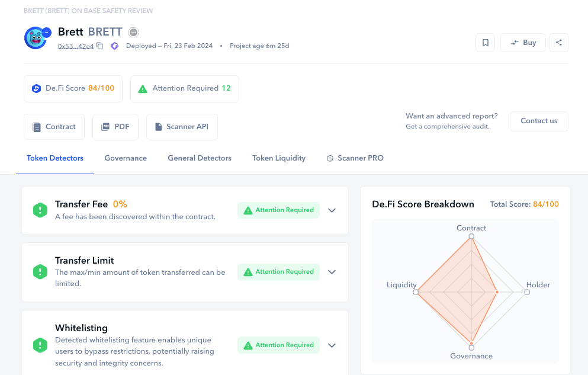Screen dimensions: 588x375
Task: Click the purple diamond icon beside the address
Action: (115, 46)
